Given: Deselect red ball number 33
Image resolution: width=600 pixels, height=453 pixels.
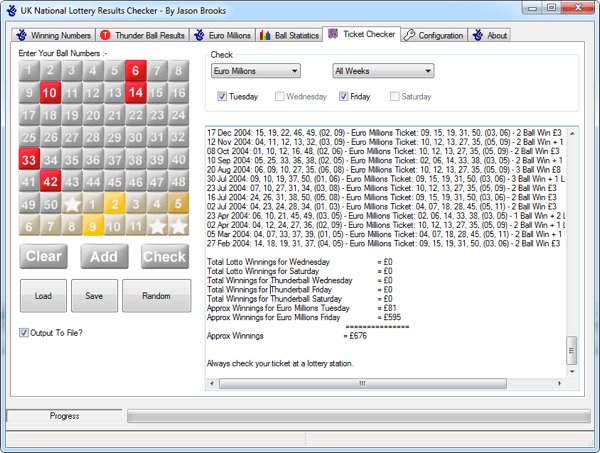Looking at the screenshot, I should click(29, 160).
